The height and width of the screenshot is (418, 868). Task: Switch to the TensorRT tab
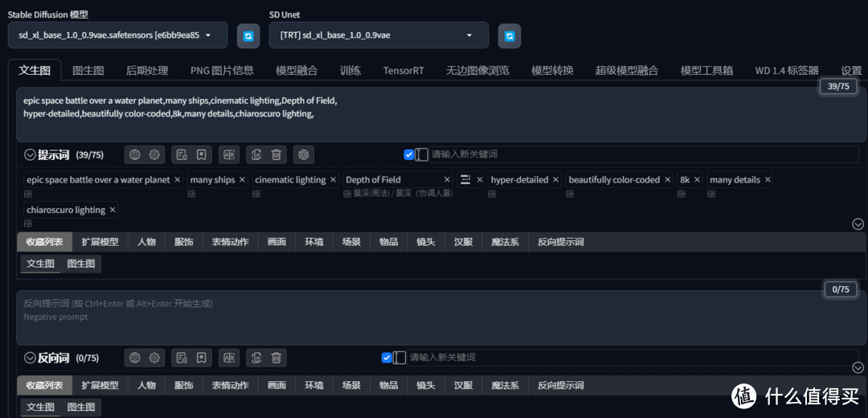(x=403, y=71)
